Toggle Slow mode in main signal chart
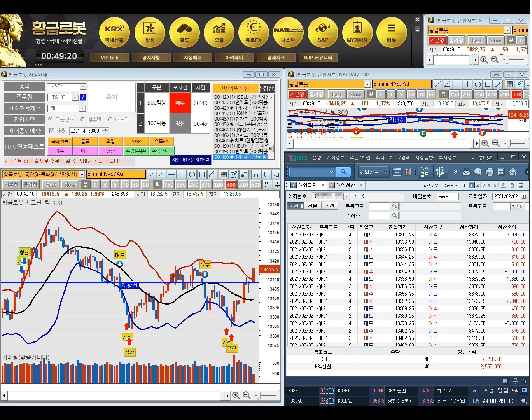 (x=70, y=185)
